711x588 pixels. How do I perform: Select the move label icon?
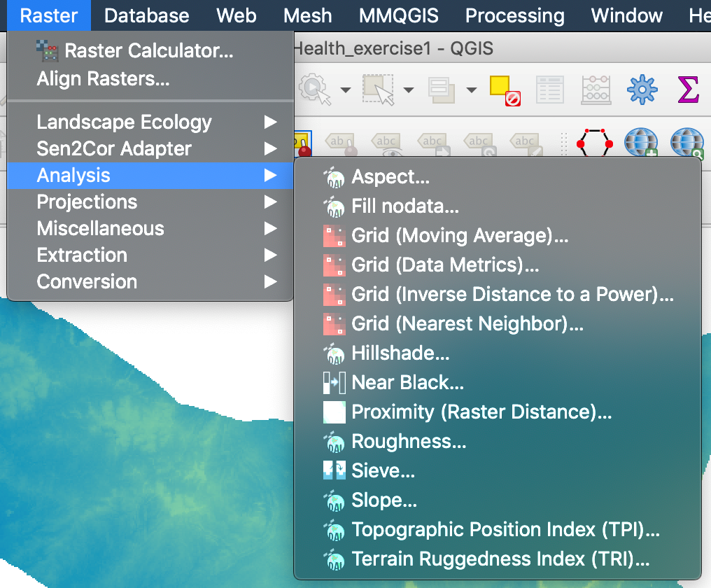point(433,143)
